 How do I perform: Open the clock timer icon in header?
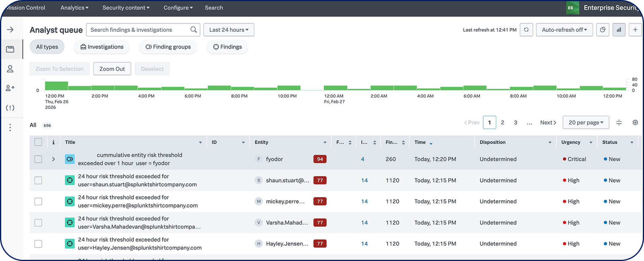pos(603,30)
